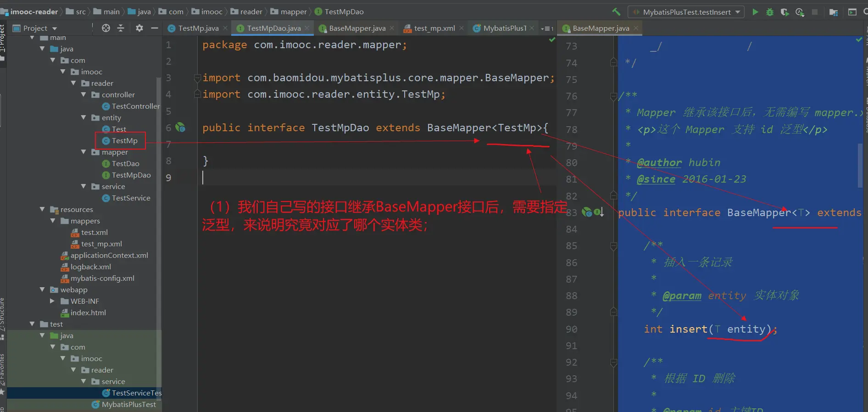Collapse the resources folder in the tree

pos(42,209)
